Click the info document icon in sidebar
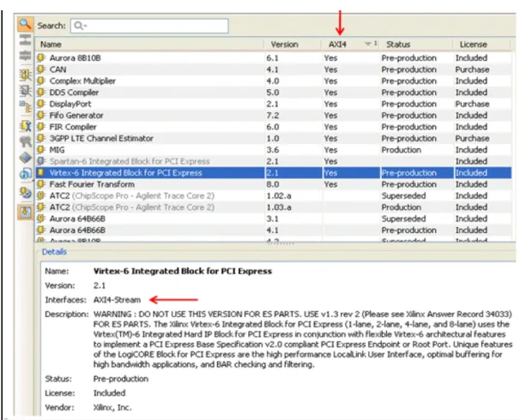 click(x=25, y=173)
